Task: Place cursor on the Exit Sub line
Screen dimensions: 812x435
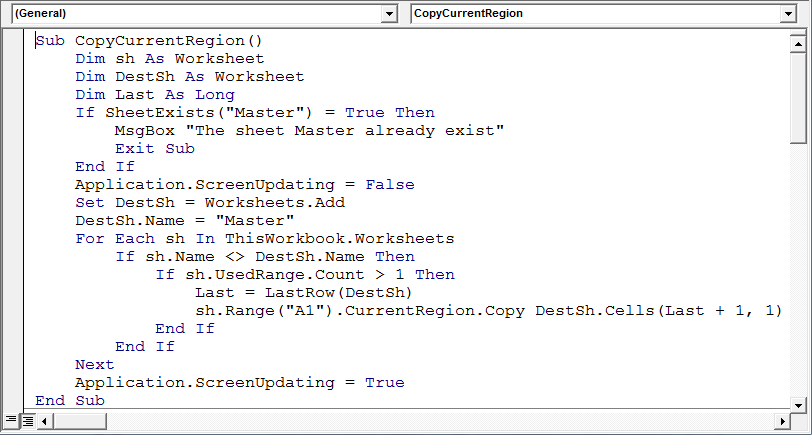Action: click(155, 149)
